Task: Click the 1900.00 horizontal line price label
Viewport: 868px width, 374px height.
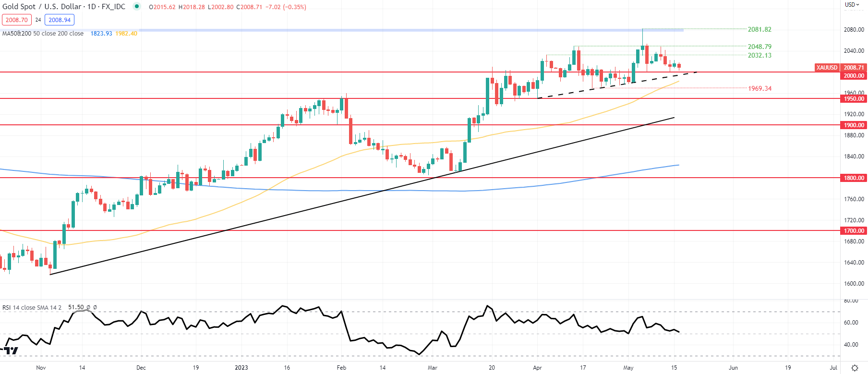Action: click(x=854, y=125)
